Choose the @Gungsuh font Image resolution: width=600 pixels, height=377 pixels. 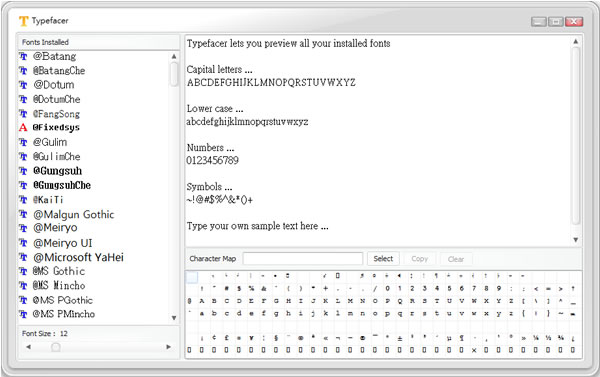pos(57,171)
